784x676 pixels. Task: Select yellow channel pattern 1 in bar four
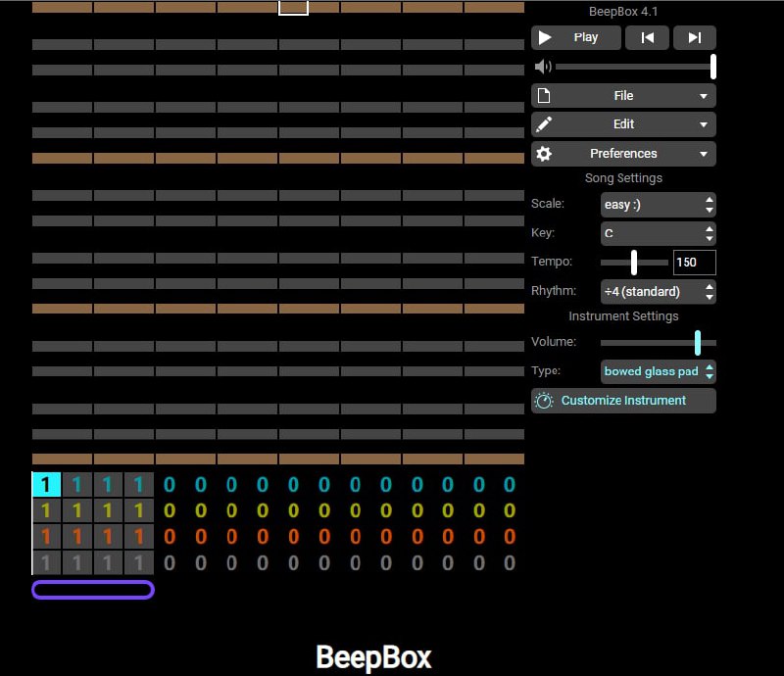(138, 510)
